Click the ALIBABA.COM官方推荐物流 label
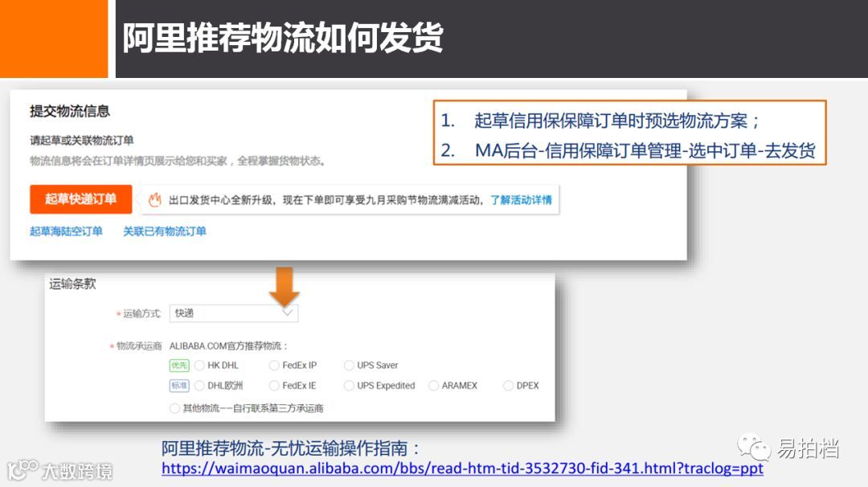 point(228,346)
